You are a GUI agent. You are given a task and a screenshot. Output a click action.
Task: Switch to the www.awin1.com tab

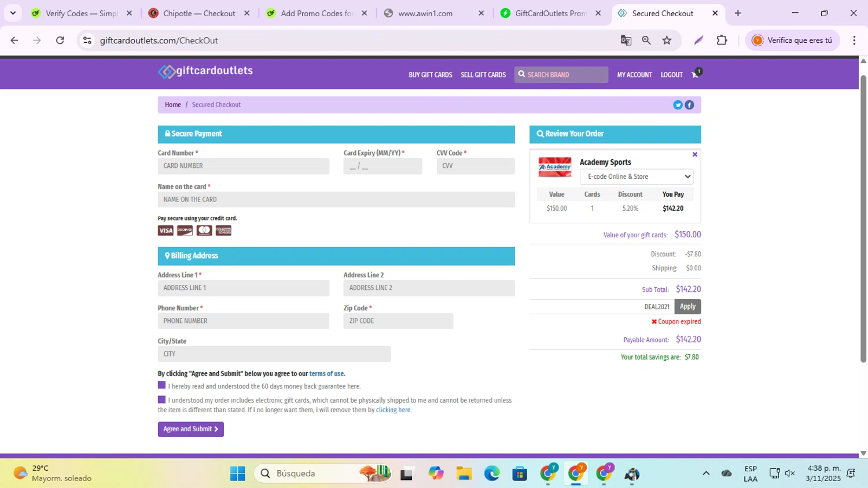point(434,13)
